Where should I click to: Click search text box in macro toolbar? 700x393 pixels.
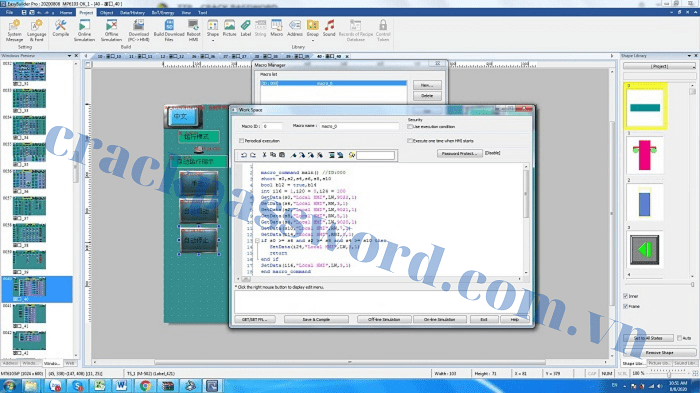point(375,155)
